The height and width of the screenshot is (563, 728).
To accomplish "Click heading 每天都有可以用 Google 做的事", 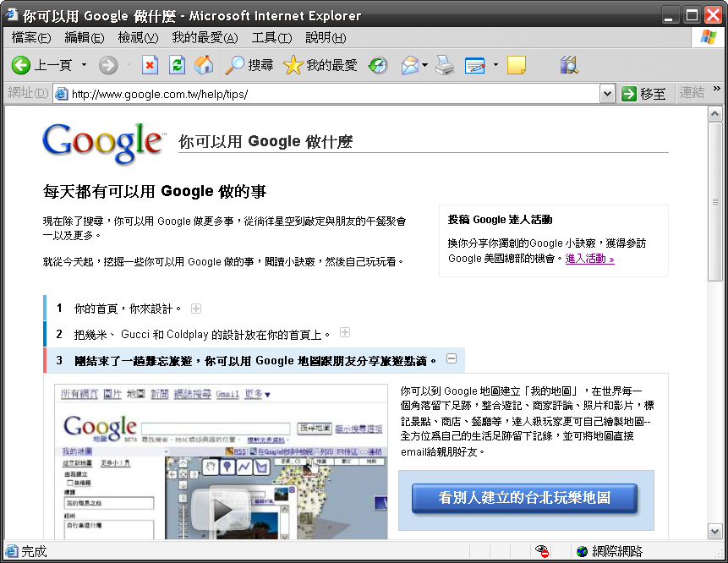I will [155, 191].
